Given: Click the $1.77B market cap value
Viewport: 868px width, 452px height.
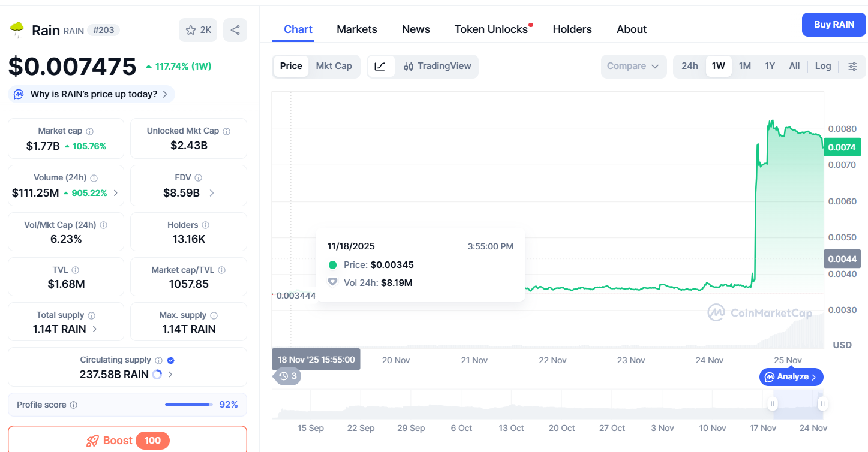Looking at the screenshot, I should (43, 146).
